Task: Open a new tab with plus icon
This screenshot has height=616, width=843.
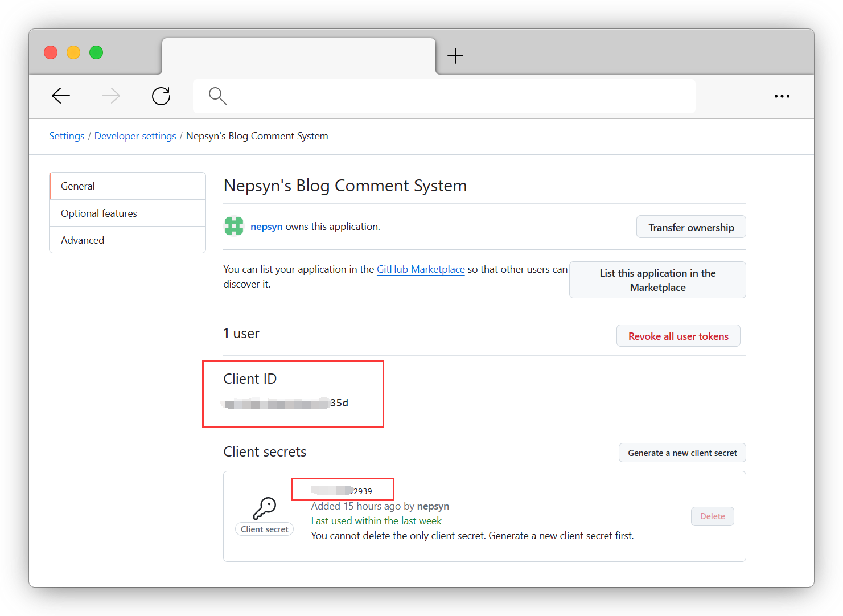Action: tap(455, 56)
